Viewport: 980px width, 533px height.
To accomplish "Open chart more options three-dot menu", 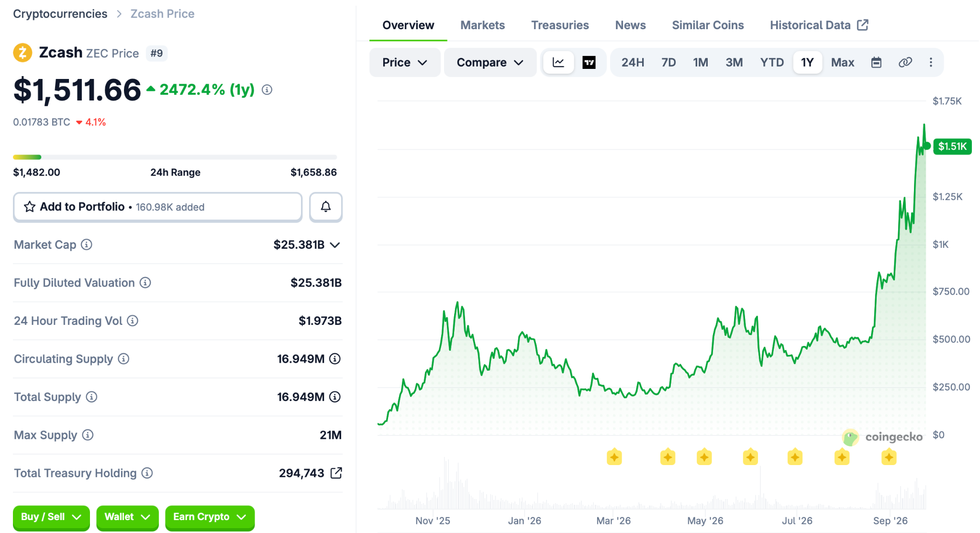I will pos(931,62).
